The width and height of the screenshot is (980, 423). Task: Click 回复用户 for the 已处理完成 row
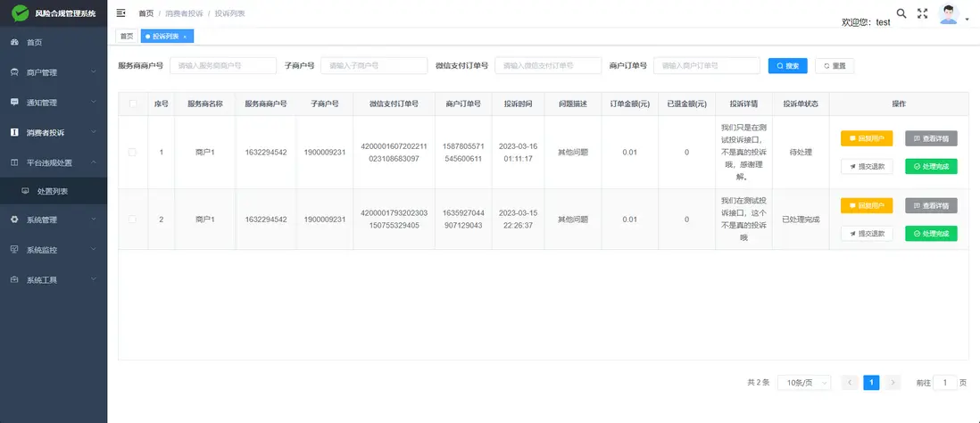coord(867,205)
